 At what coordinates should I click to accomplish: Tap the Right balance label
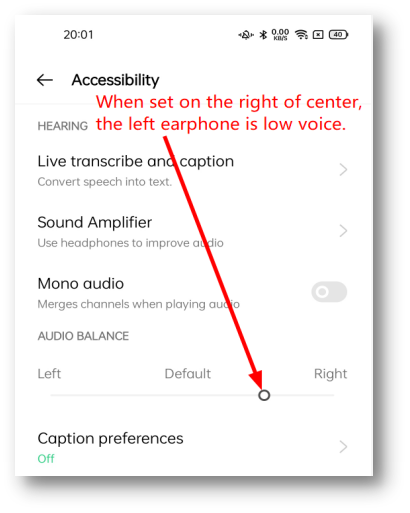pos(330,374)
